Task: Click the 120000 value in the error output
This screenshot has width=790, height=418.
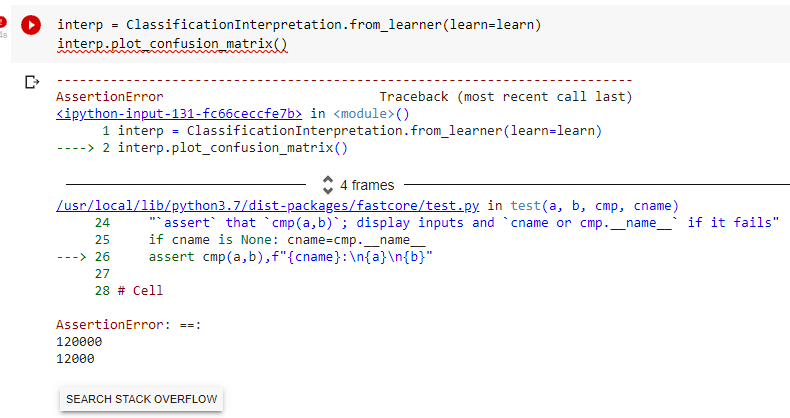Action: point(81,341)
